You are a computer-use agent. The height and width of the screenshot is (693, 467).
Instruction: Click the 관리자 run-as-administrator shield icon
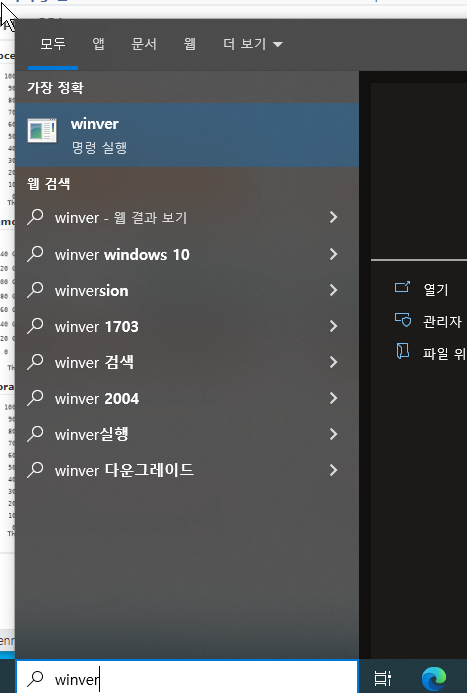(x=402, y=319)
